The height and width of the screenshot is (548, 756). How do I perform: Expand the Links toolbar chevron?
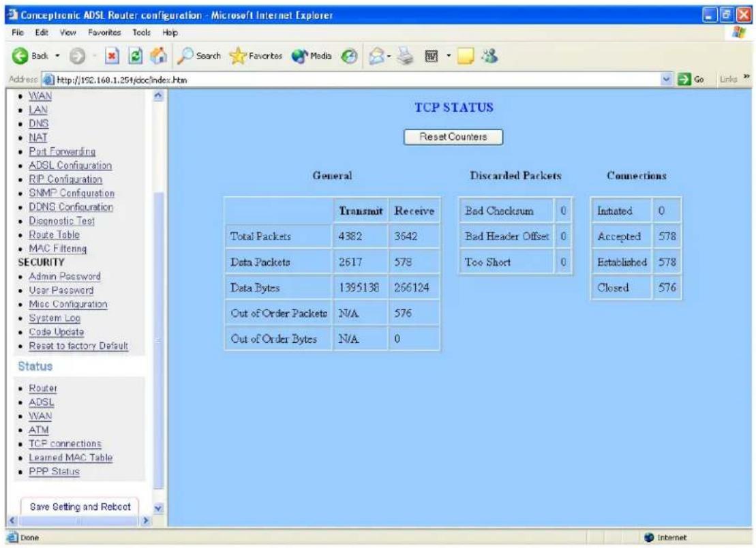click(746, 77)
